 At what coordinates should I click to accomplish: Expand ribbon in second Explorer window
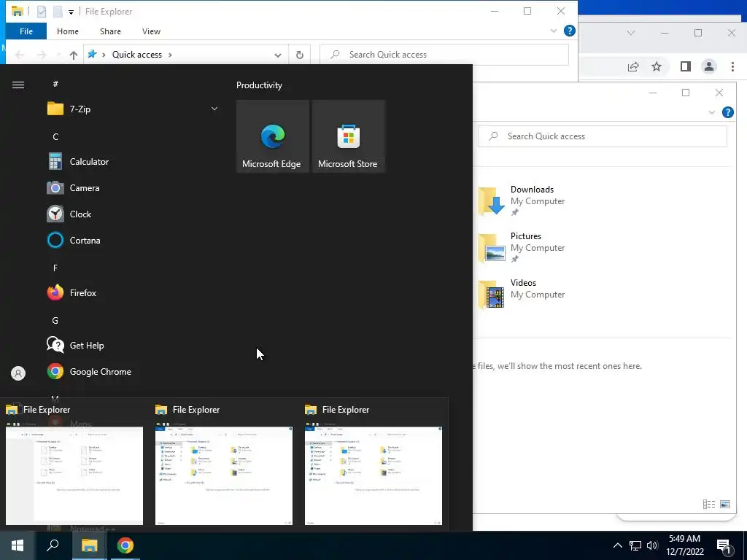click(712, 112)
